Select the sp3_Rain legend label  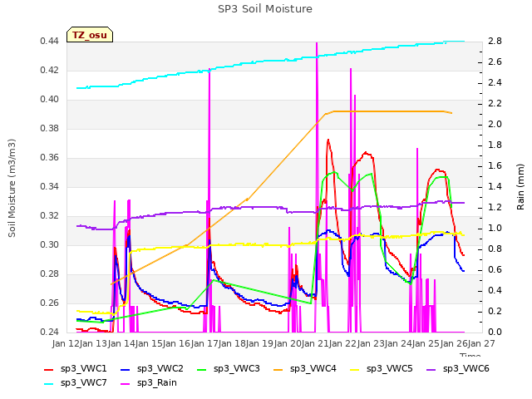click(x=157, y=383)
